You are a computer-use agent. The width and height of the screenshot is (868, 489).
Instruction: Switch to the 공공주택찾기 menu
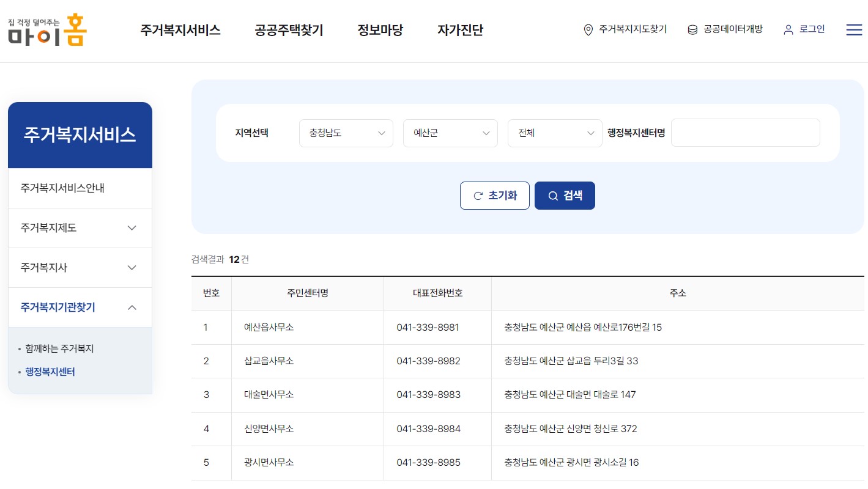click(x=288, y=30)
